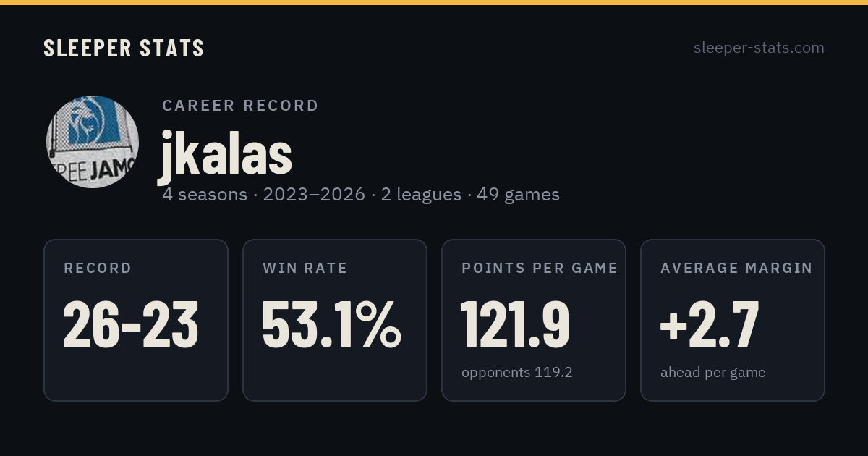Click the SLEEPER STATS logo title
The width and height of the screenshot is (868, 456).
pos(124,48)
